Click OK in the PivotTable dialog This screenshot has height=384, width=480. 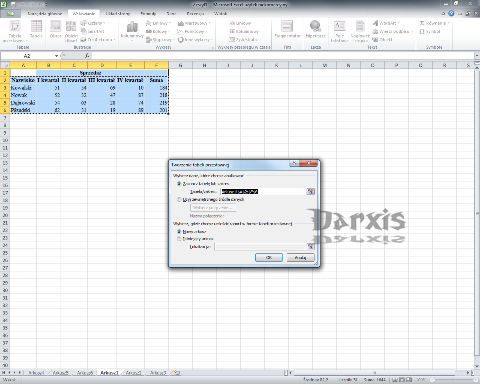point(269,257)
